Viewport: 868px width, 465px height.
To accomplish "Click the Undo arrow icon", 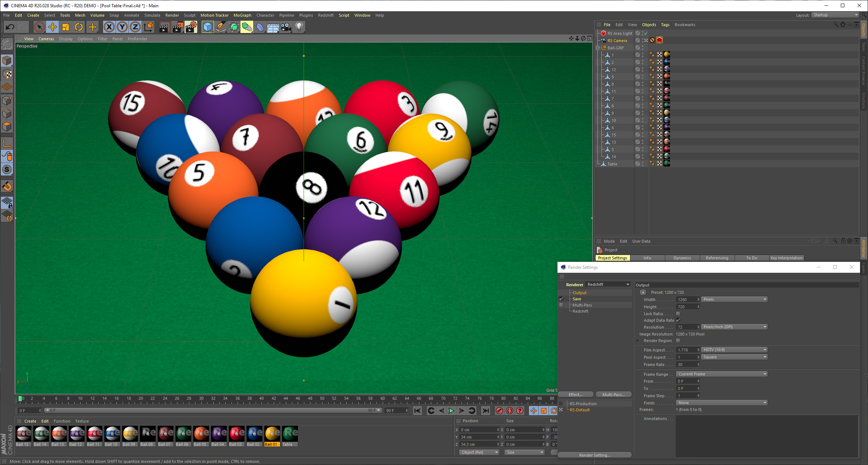I will [x=10, y=27].
